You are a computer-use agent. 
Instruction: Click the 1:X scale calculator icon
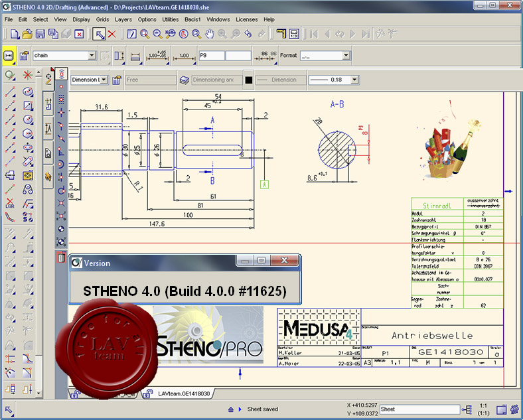pos(294,34)
